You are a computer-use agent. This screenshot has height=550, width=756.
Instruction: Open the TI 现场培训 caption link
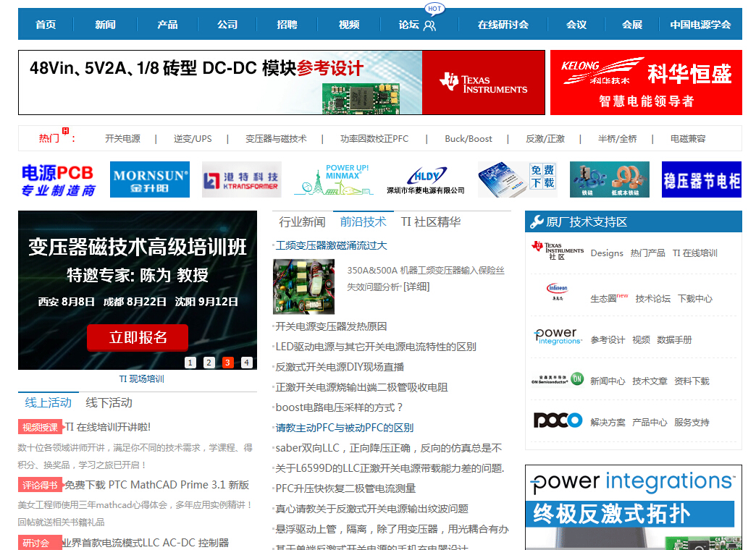pos(142,379)
